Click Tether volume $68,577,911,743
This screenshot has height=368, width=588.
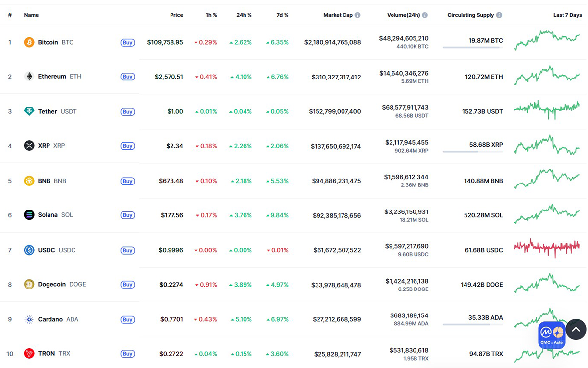pyautogui.click(x=405, y=107)
